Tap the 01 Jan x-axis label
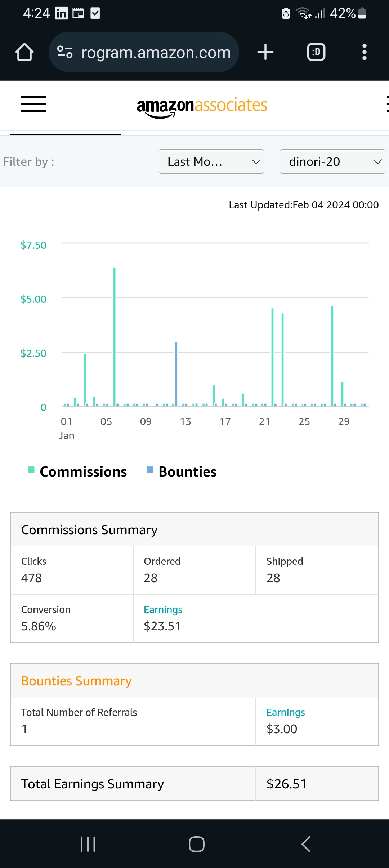This screenshot has height=868, width=389. point(67,428)
